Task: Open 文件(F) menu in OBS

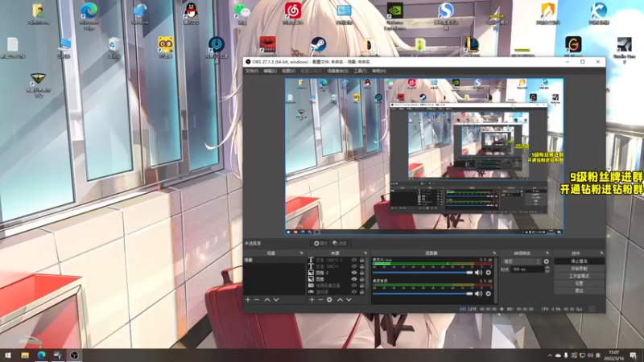Action: (251, 71)
